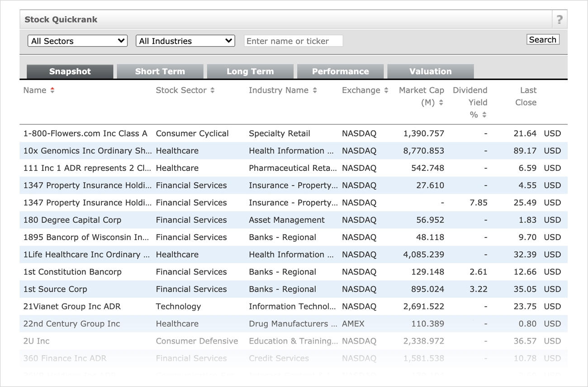Select the Snapshot tab

[x=70, y=71]
